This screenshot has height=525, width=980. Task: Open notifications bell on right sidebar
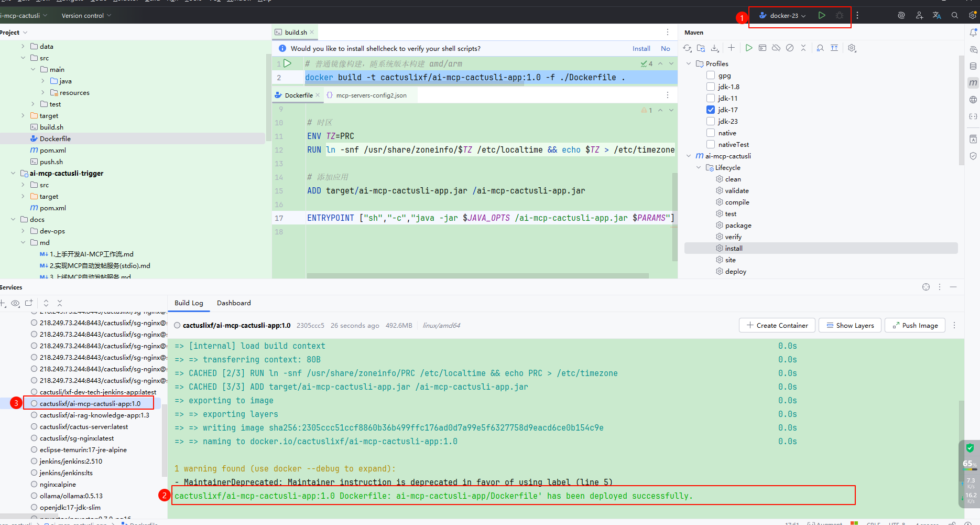click(973, 33)
